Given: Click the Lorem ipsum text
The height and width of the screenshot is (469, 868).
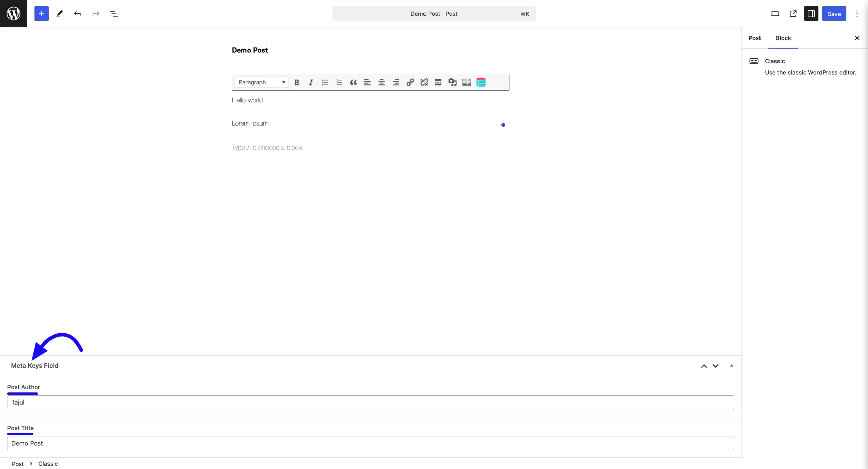Looking at the screenshot, I should coord(250,123).
